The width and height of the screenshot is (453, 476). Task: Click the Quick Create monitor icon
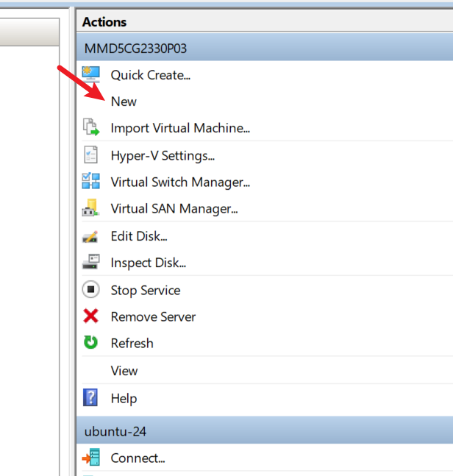(90, 74)
